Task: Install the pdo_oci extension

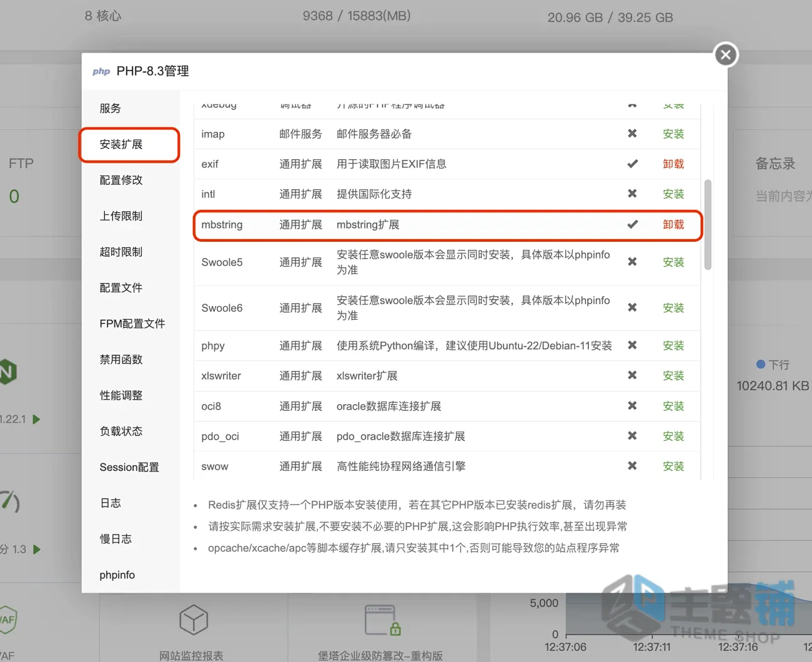Action: 673,436
